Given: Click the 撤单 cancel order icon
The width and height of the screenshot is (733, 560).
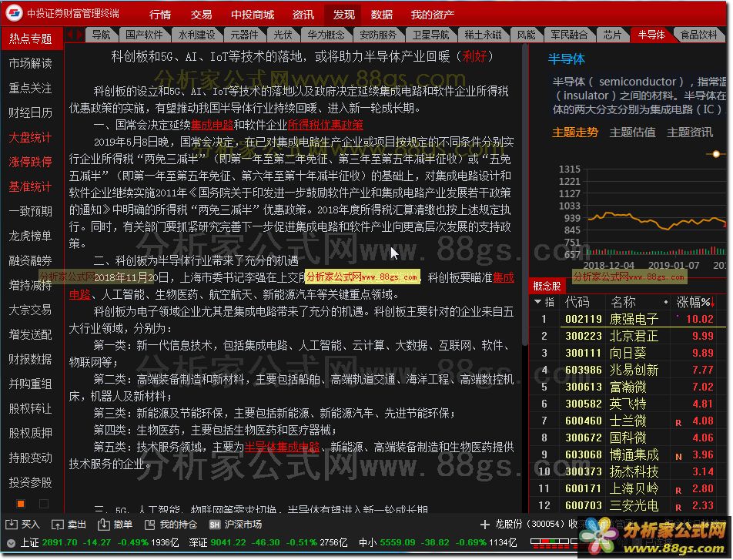Looking at the screenshot, I should (x=103, y=525).
